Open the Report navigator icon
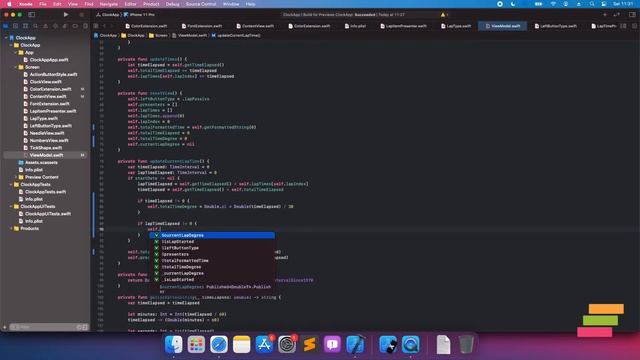 [x=85, y=26]
